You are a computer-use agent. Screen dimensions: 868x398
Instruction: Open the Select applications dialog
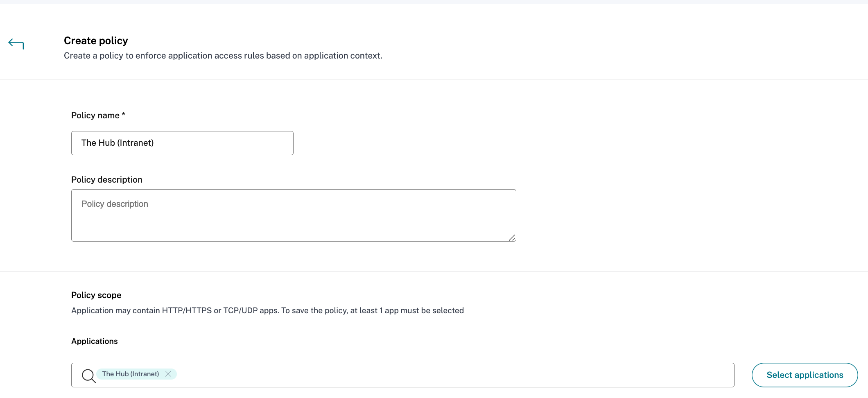(x=805, y=375)
